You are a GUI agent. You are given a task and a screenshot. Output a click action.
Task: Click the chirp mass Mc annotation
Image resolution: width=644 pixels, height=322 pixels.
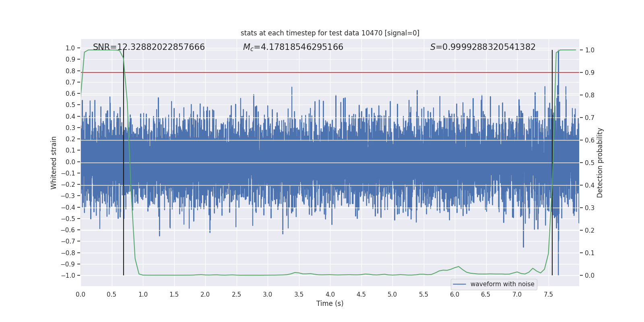click(293, 47)
